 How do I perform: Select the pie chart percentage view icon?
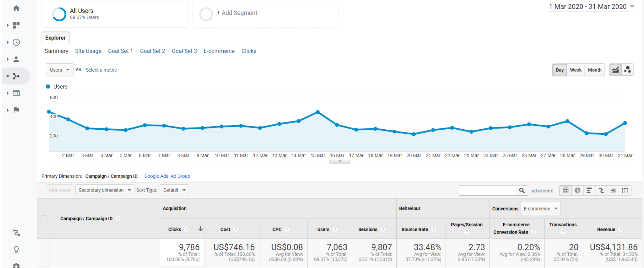click(577, 190)
